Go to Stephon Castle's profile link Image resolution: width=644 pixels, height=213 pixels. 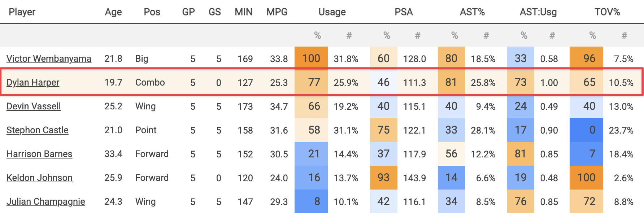(38, 130)
